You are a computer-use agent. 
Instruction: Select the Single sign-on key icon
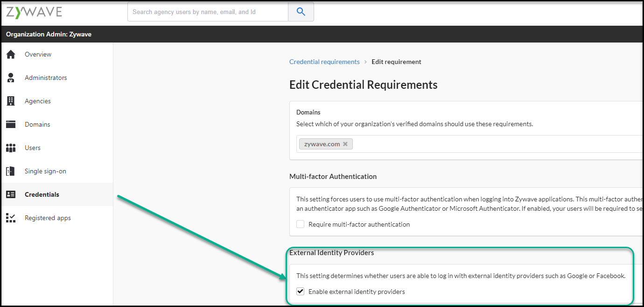point(10,171)
